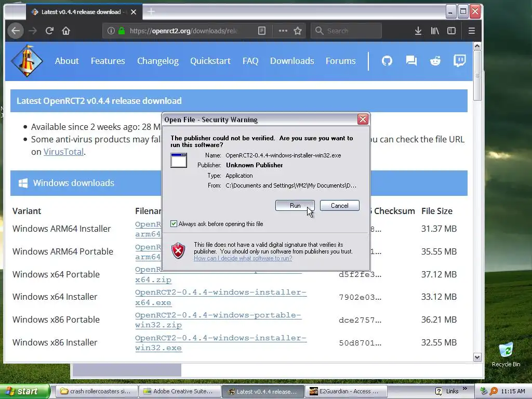
Task: Switch to Adobe Creative Suite taskbar item
Action: 180,391
